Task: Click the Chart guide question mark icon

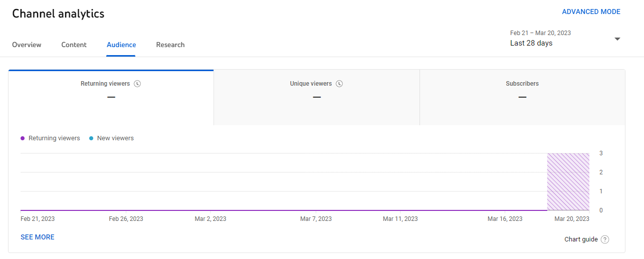Action: (x=605, y=239)
